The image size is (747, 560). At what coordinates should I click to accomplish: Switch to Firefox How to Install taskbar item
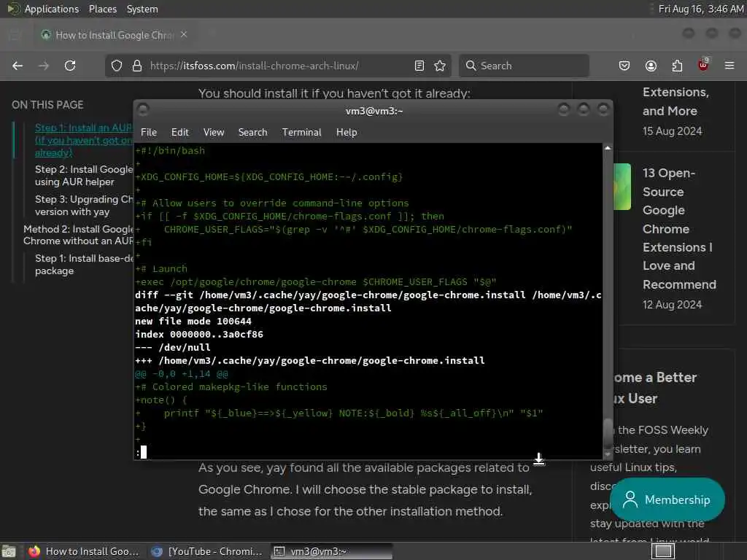83,551
